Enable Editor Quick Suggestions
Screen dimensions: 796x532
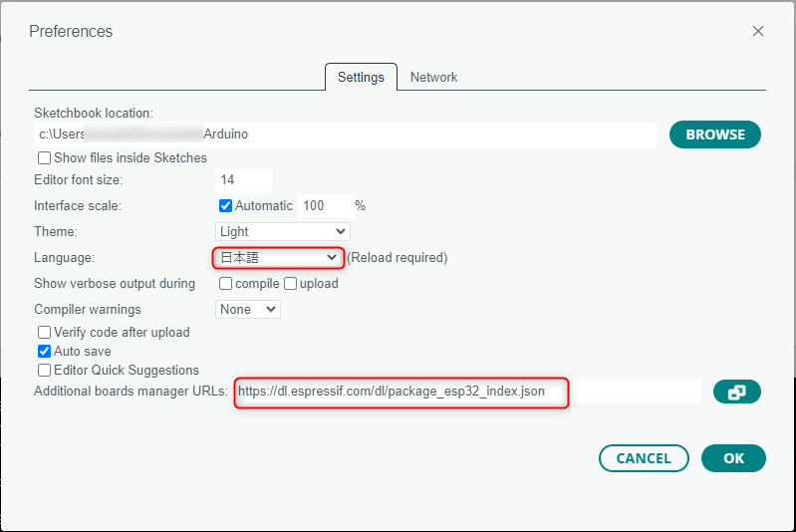click(x=45, y=371)
